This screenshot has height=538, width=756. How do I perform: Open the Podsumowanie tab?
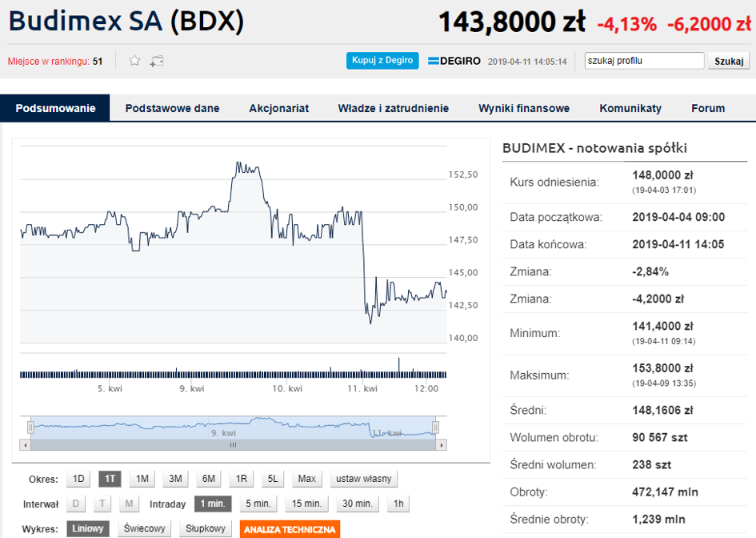coord(55,108)
